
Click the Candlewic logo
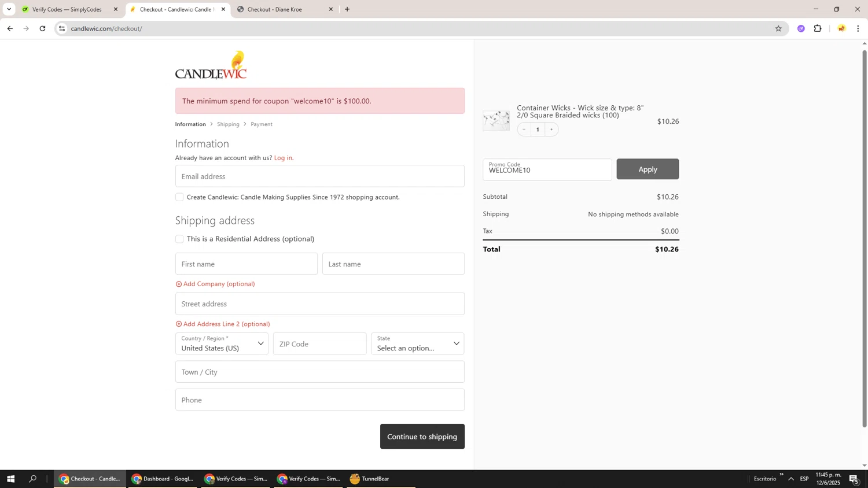pyautogui.click(x=211, y=65)
